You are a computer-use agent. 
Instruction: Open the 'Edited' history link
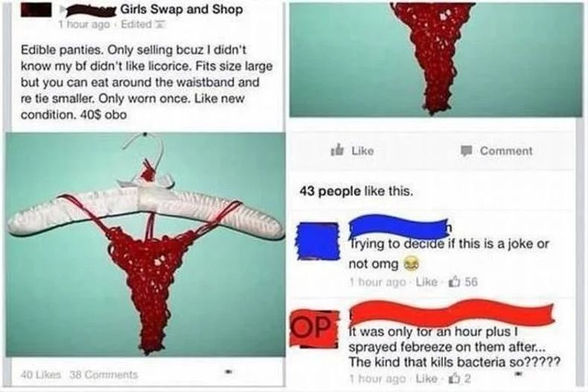[136, 25]
